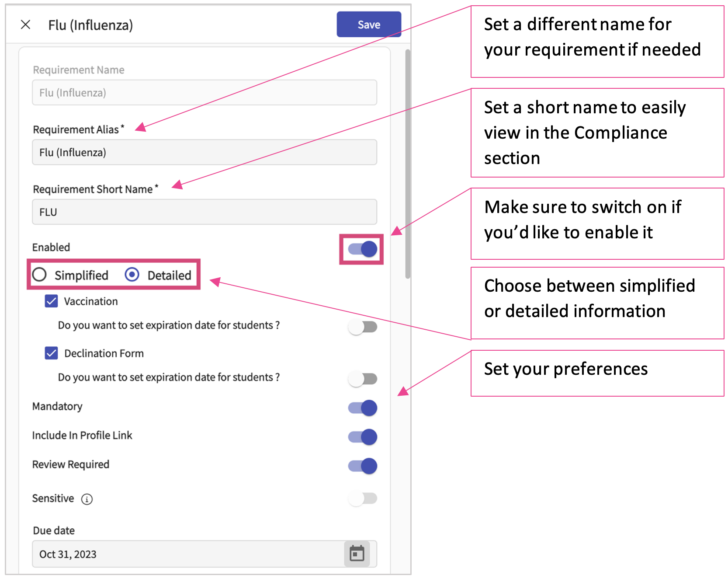Edit the Requirement Alias field

pyautogui.click(x=204, y=152)
